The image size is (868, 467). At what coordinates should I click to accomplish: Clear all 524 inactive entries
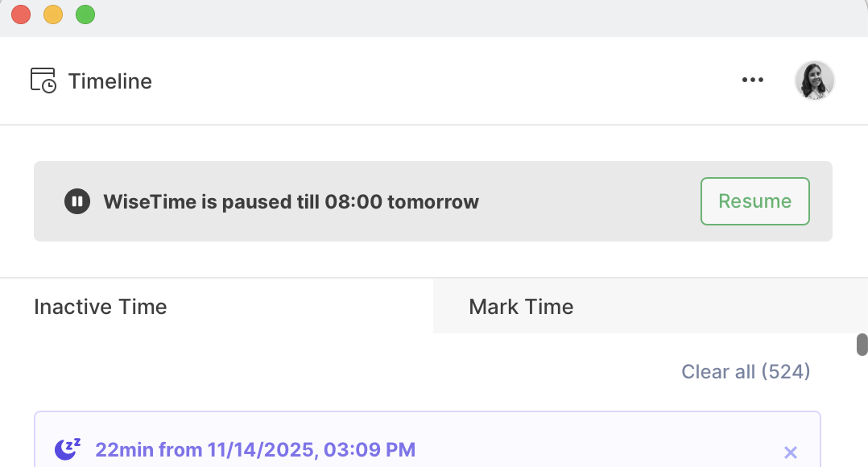click(x=745, y=371)
